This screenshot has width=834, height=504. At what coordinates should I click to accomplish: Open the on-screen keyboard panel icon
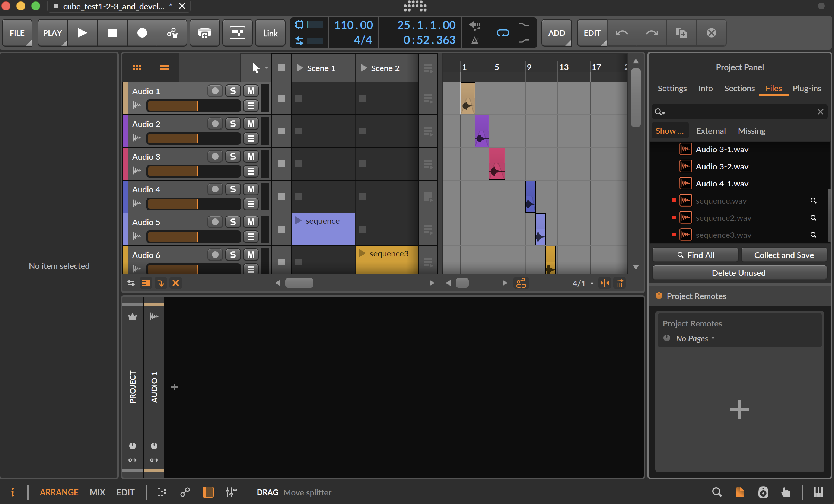tap(818, 492)
